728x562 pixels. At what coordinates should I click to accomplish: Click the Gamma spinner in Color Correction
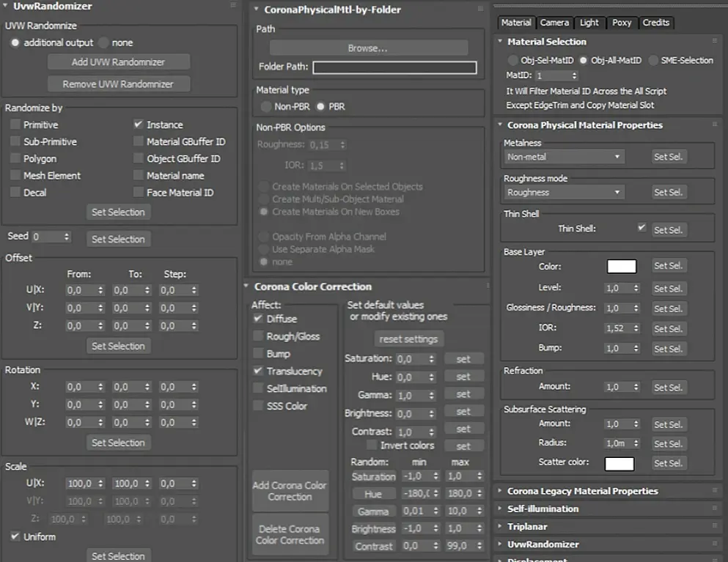[416, 396]
